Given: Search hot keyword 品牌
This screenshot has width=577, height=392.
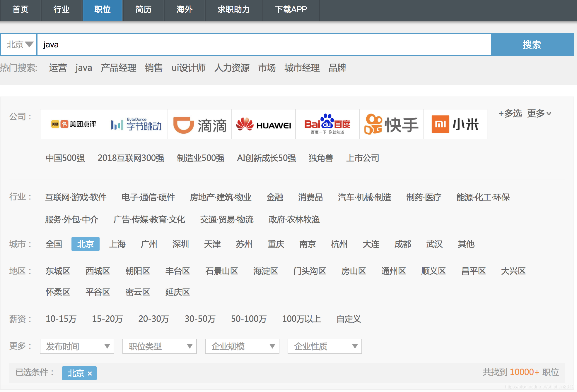Looking at the screenshot, I should [337, 68].
